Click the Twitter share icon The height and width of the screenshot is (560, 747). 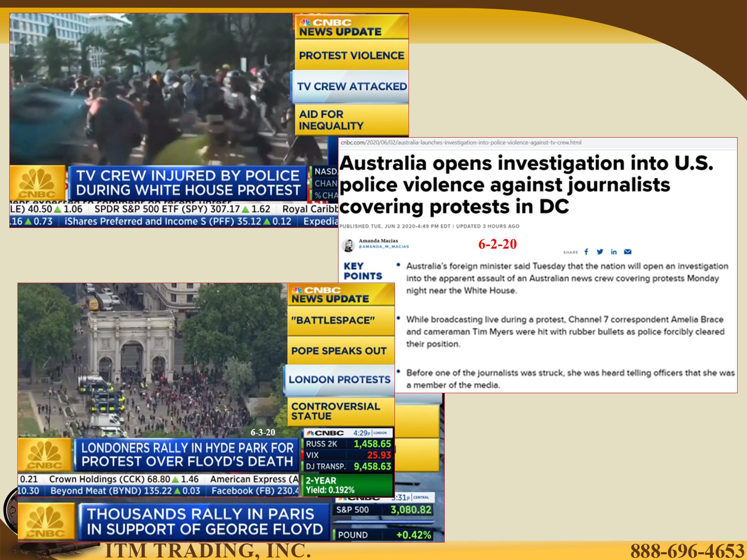point(600,252)
